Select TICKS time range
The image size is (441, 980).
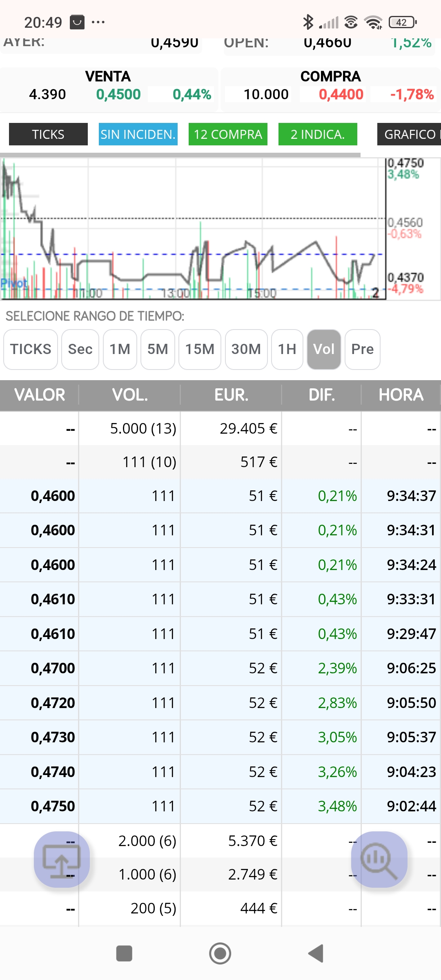[x=31, y=349]
